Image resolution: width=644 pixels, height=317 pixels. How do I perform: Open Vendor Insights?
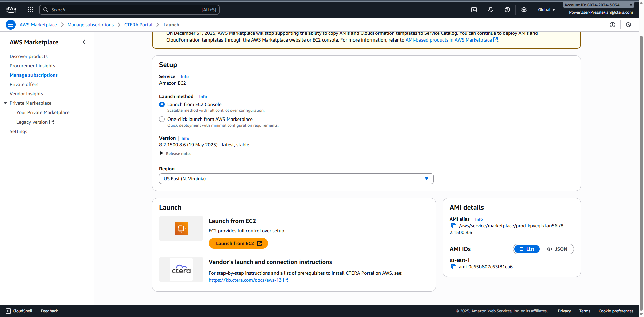click(x=26, y=94)
